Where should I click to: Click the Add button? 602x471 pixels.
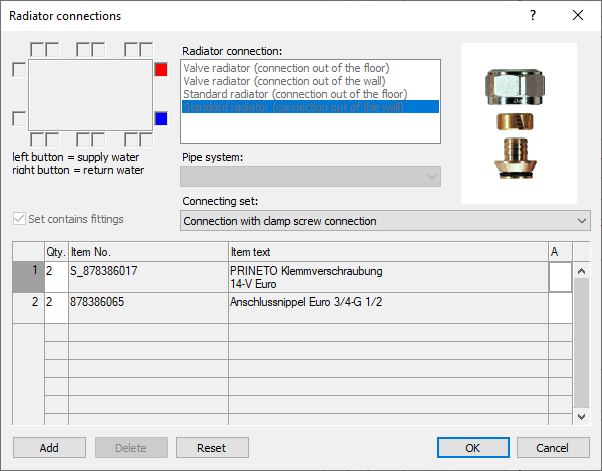coord(49,448)
